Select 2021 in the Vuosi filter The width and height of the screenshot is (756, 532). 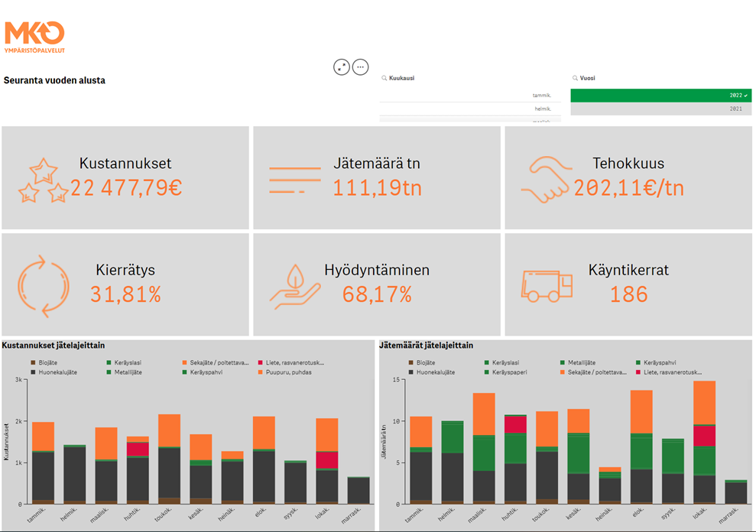tap(660, 109)
